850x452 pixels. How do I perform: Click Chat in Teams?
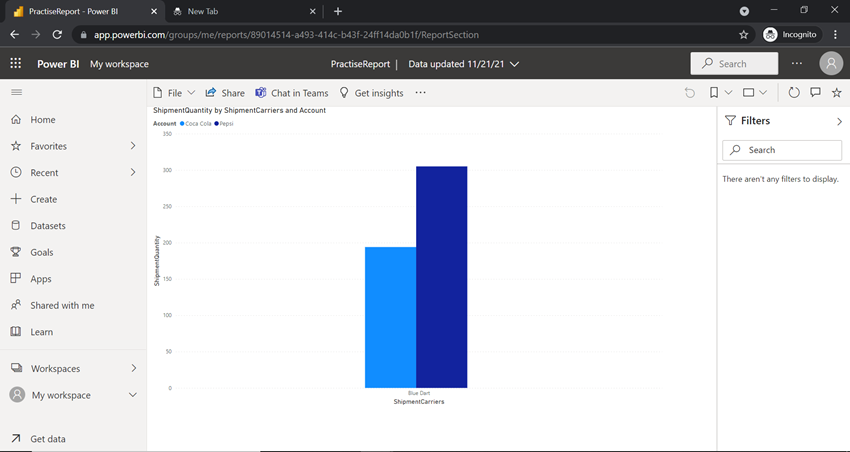click(292, 93)
